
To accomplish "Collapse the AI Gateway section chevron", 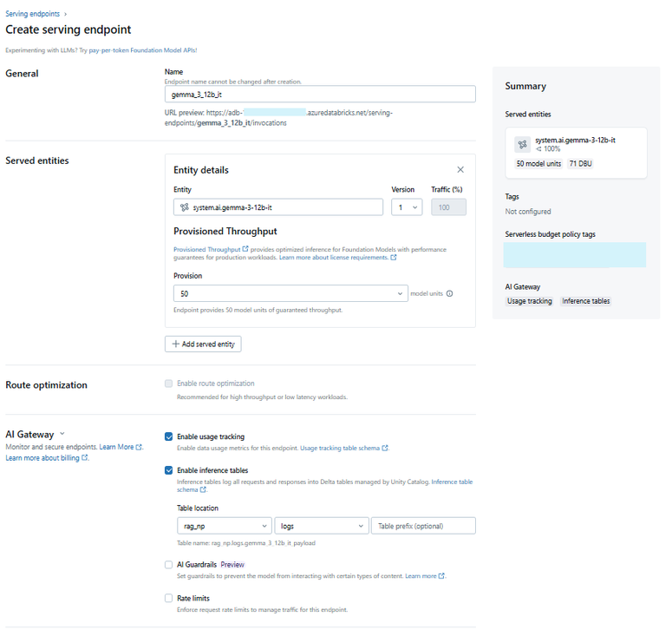I will 62,434.
